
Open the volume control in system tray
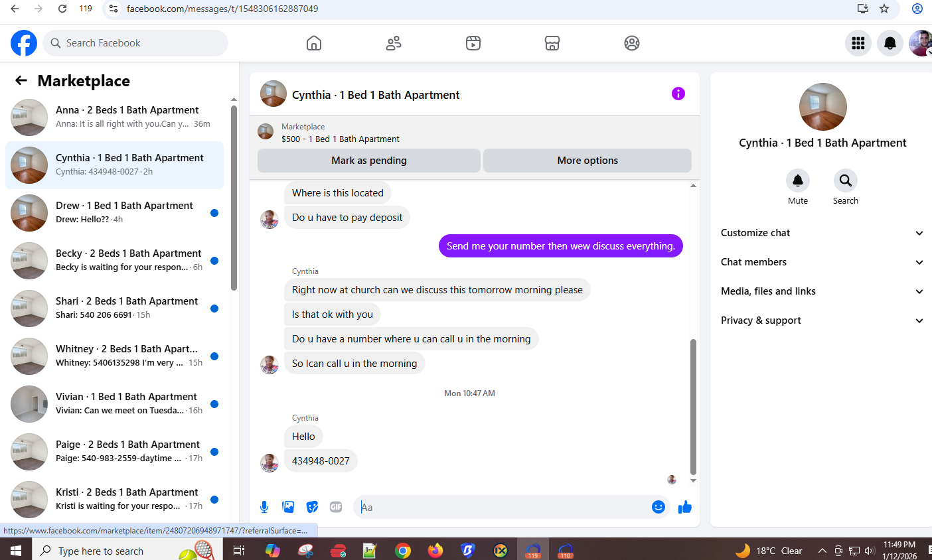[870, 551]
